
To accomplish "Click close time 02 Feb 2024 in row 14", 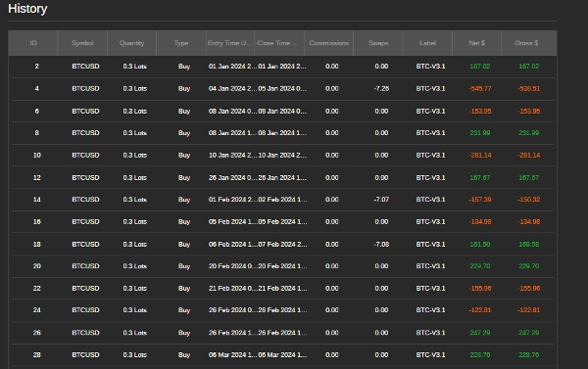I will (x=282, y=200).
